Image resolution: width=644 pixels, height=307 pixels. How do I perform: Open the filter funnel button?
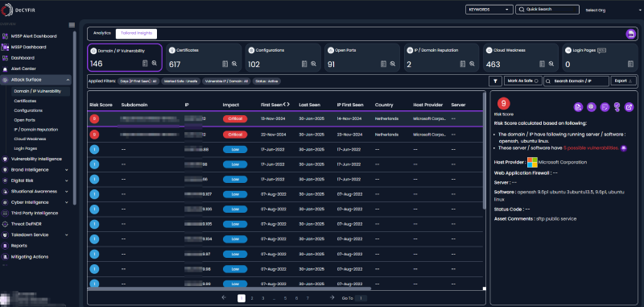[x=495, y=81]
